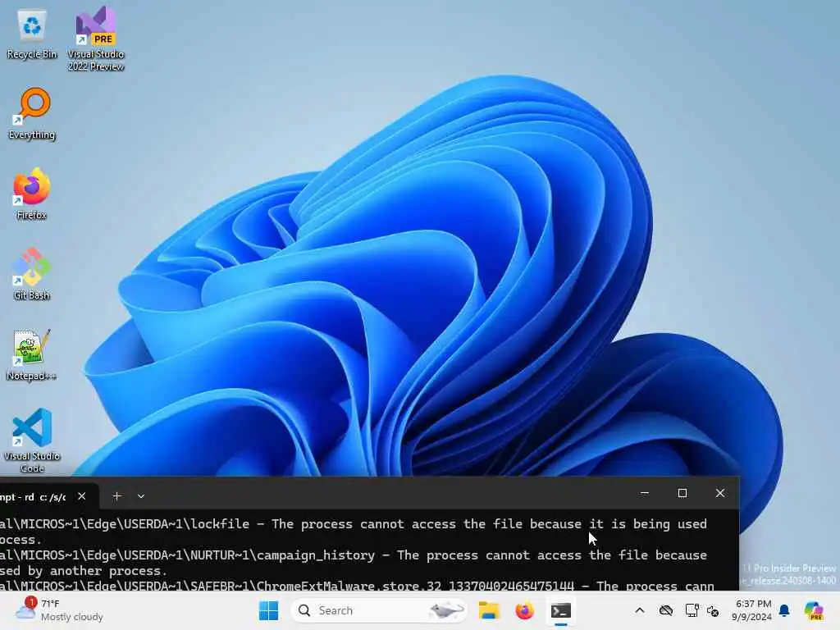Image resolution: width=840 pixels, height=630 pixels.
Task: Select the Everything search shortcut
Action: (x=32, y=114)
